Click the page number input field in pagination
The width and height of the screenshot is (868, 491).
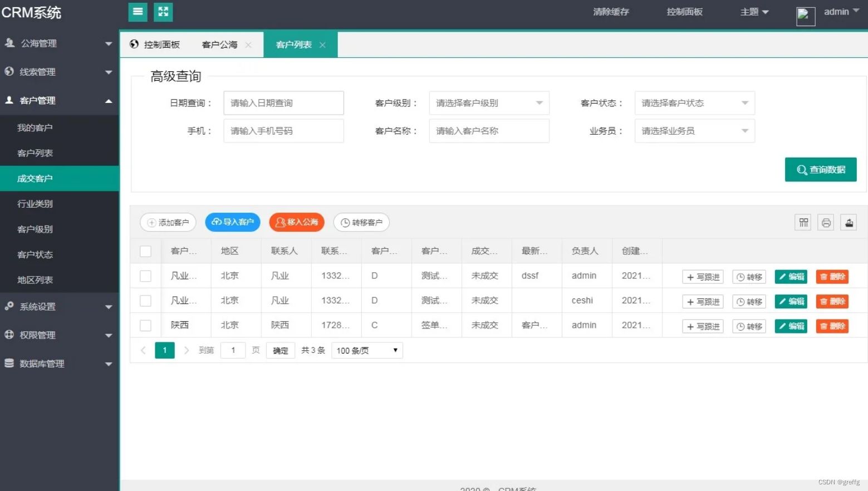pos(233,350)
